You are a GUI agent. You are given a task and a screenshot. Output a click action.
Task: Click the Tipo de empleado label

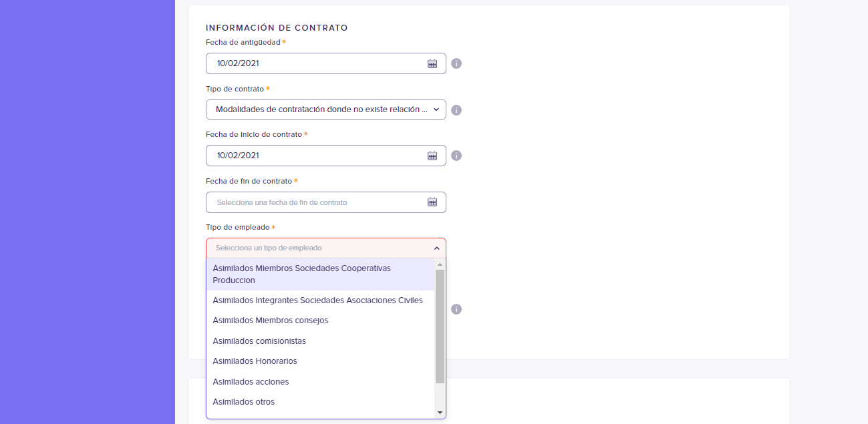[238, 227]
